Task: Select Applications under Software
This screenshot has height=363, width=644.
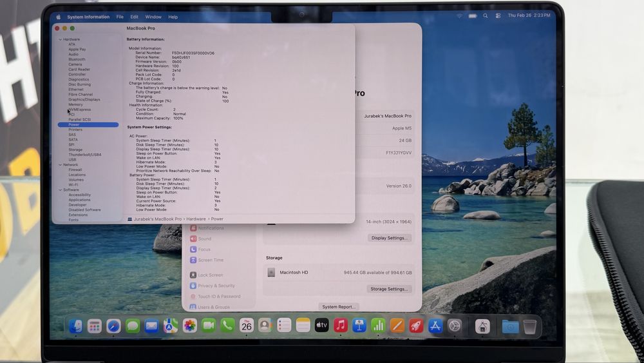Action: (x=79, y=200)
